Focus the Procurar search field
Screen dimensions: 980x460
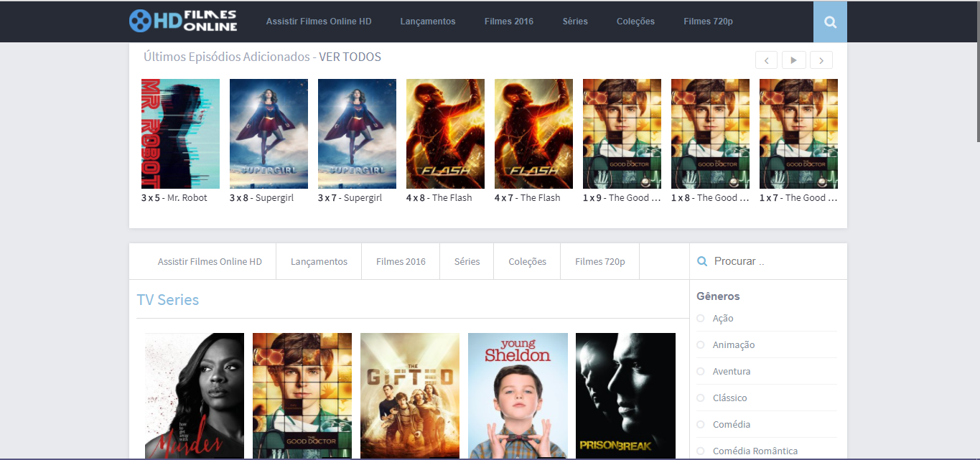(775, 261)
